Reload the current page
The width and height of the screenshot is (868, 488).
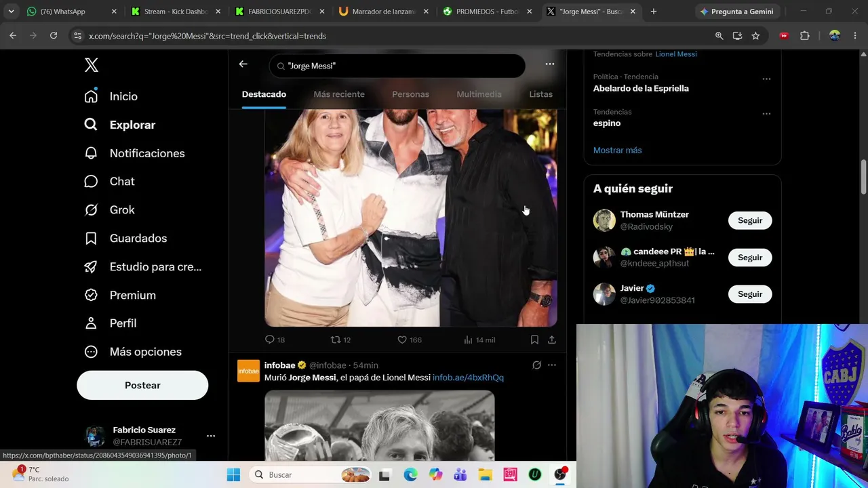pos(54,36)
